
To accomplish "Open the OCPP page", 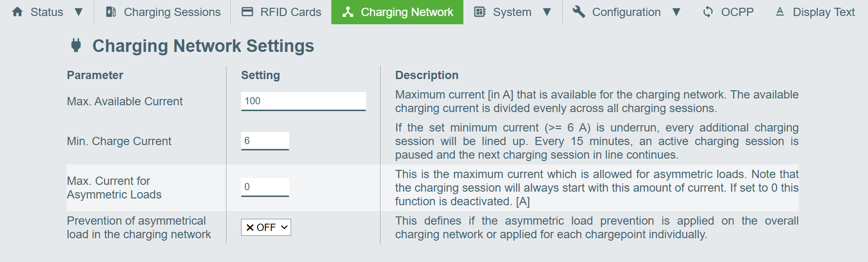I will (x=737, y=12).
